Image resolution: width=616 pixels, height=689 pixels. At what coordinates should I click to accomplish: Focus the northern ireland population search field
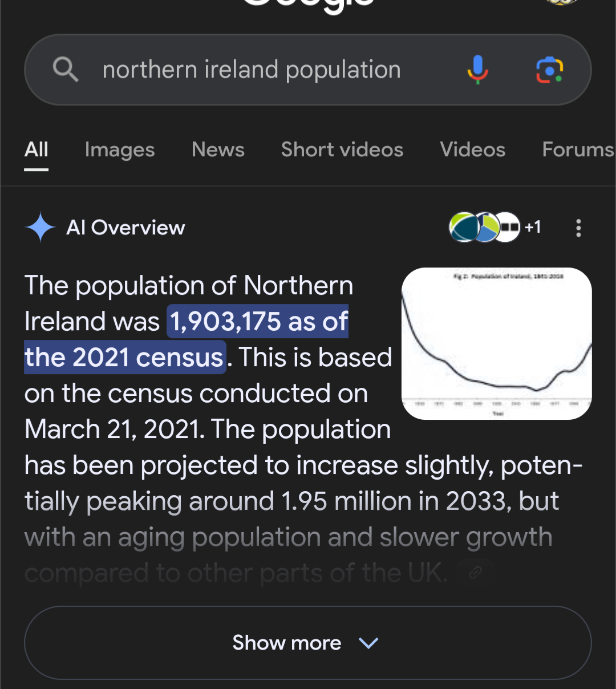click(x=252, y=70)
